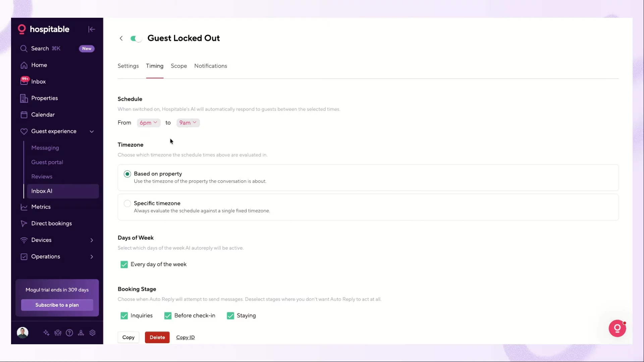Click the Copy ID link
The image size is (644, 362).
click(x=185, y=338)
